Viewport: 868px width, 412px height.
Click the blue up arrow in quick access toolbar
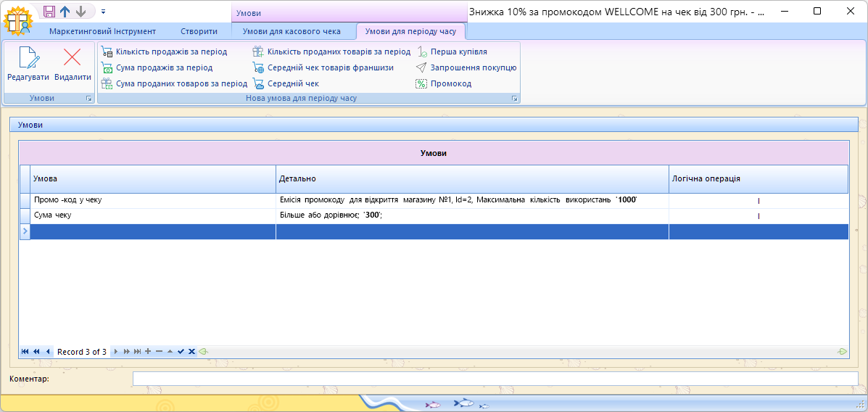click(x=65, y=12)
